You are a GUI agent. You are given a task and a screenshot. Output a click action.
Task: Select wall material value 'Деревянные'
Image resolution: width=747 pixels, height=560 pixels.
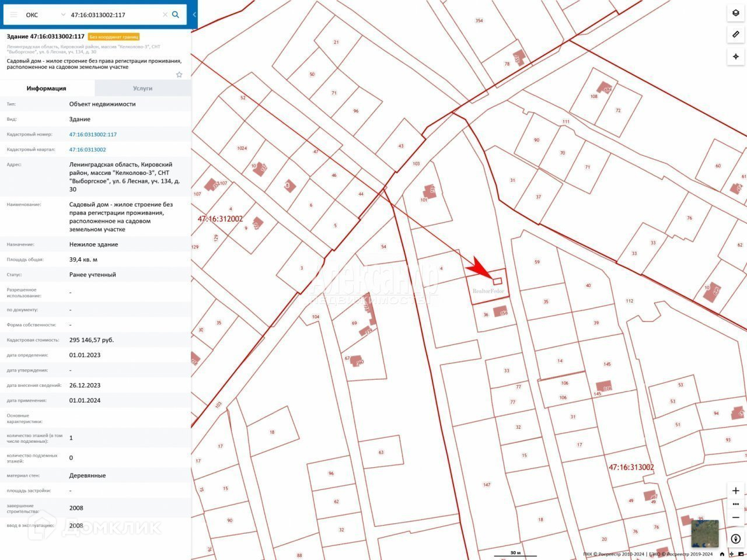[x=88, y=475]
